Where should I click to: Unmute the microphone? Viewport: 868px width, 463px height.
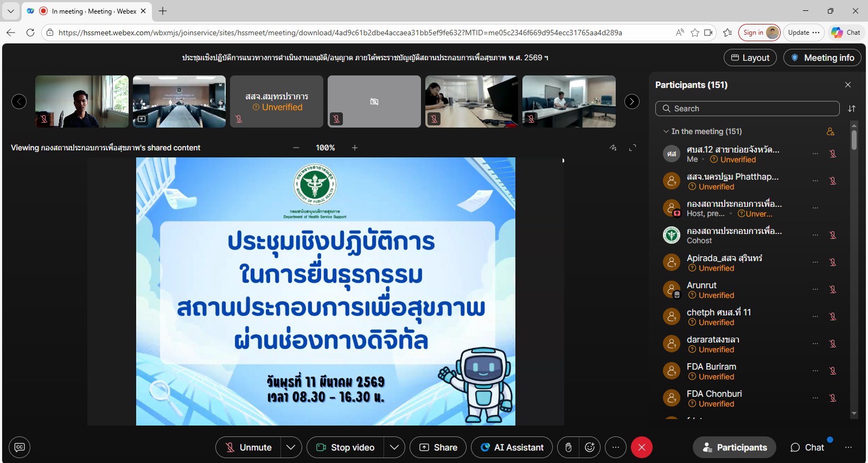click(248, 447)
